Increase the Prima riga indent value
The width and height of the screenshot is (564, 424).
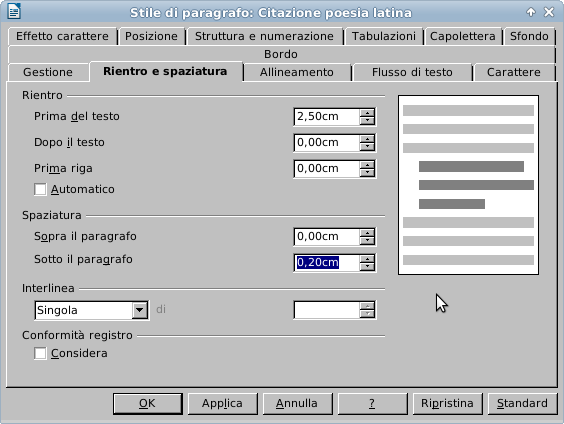pos(367,165)
